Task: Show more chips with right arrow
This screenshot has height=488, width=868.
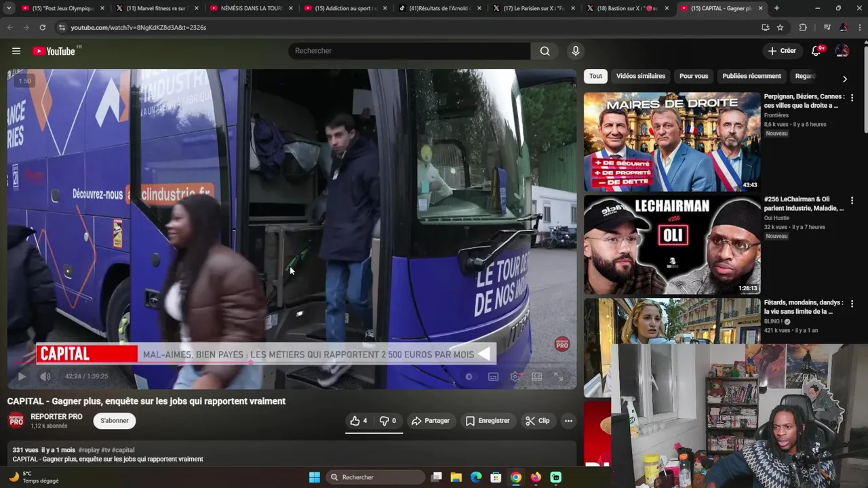Action: point(844,79)
